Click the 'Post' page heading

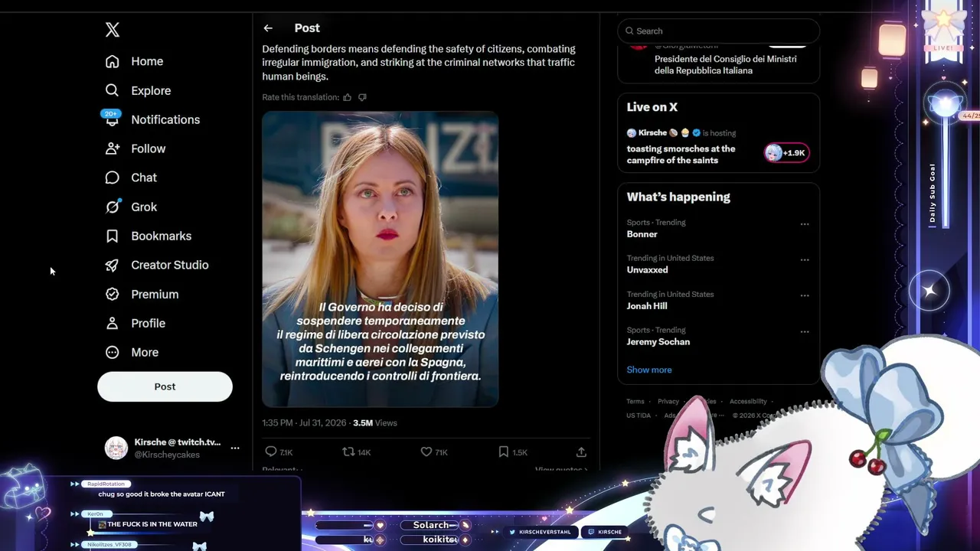[x=307, y=28]
